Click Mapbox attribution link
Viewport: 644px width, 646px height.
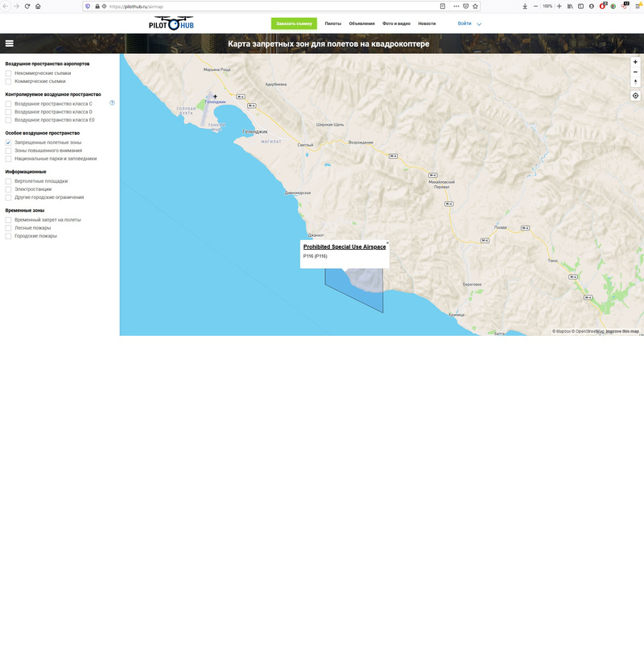pos(561,331)
